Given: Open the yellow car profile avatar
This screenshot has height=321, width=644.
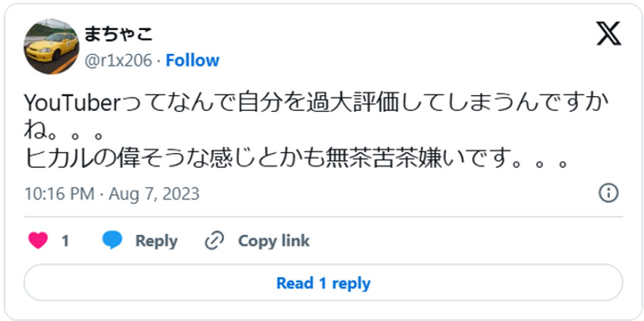Looking at the screenshot, I should [51, 47].
